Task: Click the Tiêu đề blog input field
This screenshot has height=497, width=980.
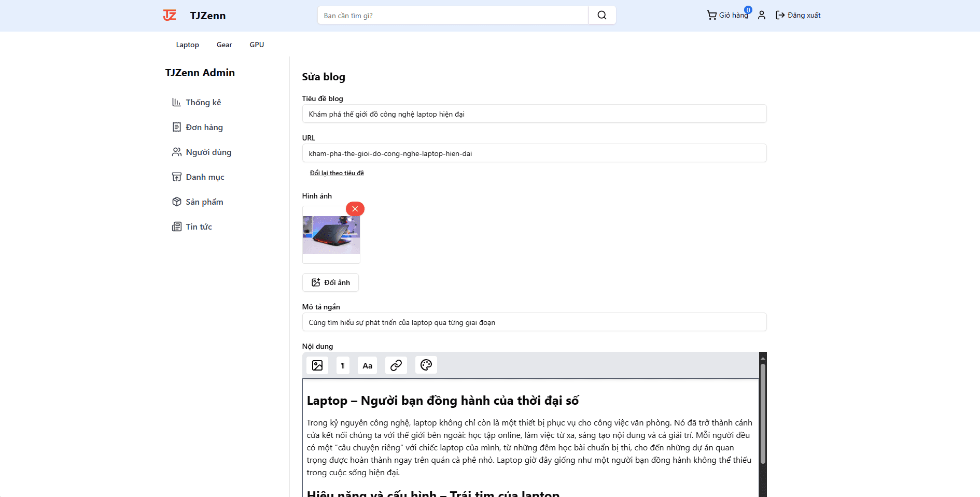Action: coord(534,114)
